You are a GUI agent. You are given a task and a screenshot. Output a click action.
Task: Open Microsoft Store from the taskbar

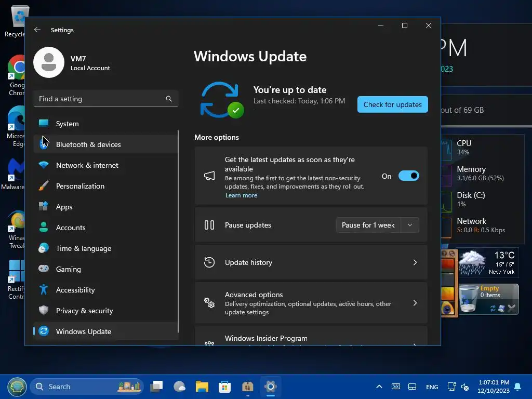click(224, 387)
